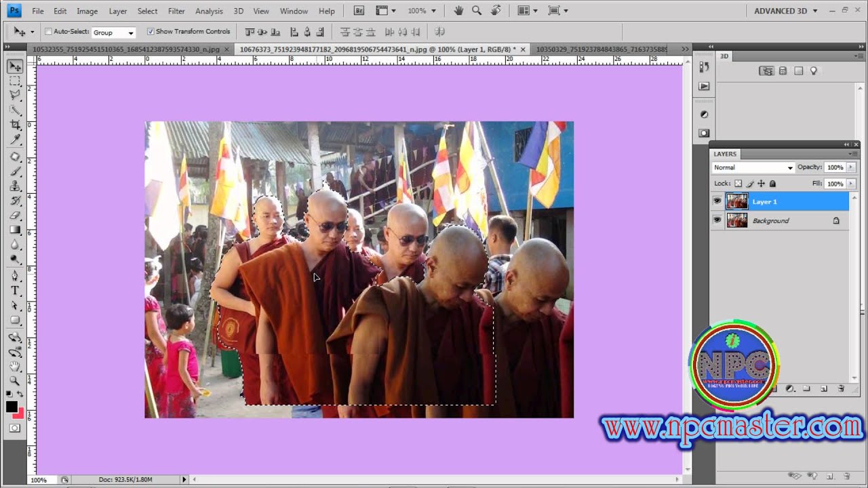The image size is (868, 488).
Task: Select the Pen tool
Action: coord(15,276)
